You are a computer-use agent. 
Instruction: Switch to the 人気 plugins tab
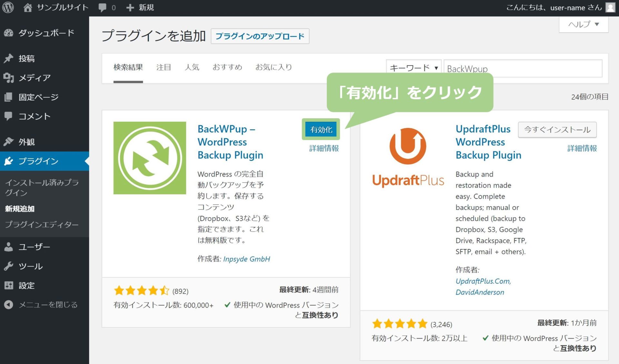[192, 67]
